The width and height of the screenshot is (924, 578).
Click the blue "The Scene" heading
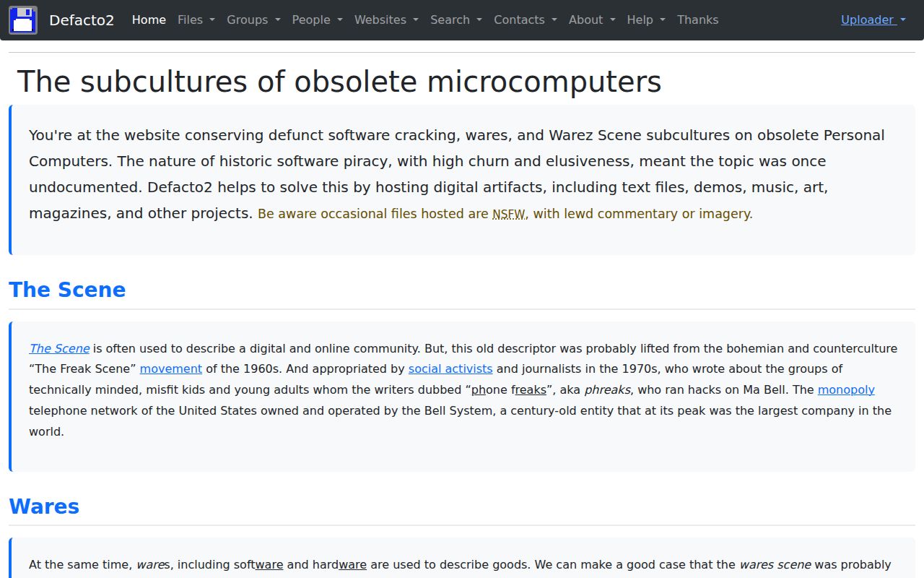point(67,289)
